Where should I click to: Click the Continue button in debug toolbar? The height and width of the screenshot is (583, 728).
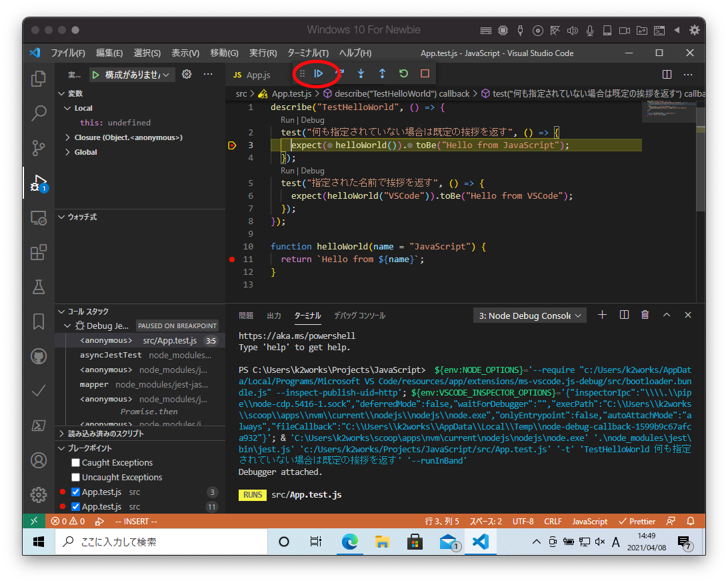click(x=319, y=73)
